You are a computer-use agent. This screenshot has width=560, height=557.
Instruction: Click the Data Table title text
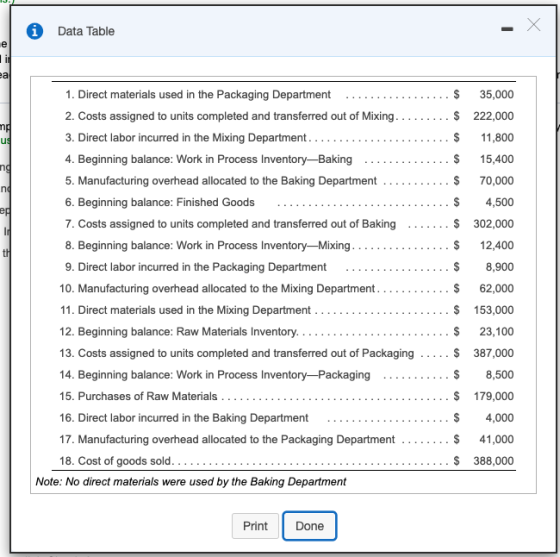(x=86, y=31)
